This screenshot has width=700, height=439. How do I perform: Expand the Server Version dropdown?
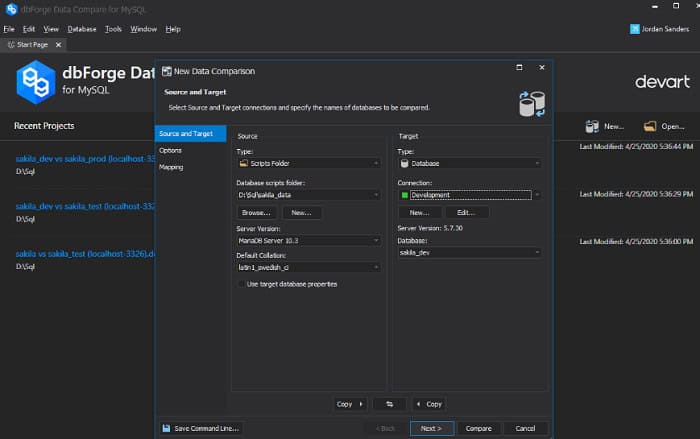376,241
